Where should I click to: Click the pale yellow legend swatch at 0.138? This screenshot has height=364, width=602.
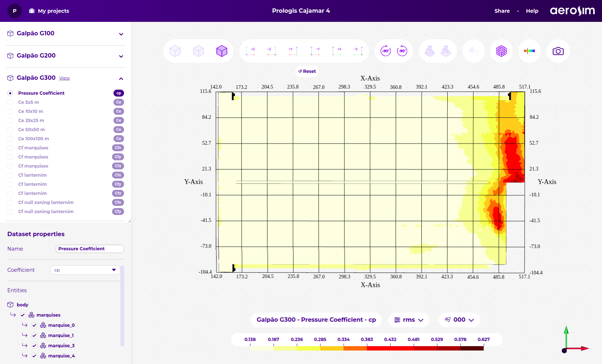[x=262, y=348]
